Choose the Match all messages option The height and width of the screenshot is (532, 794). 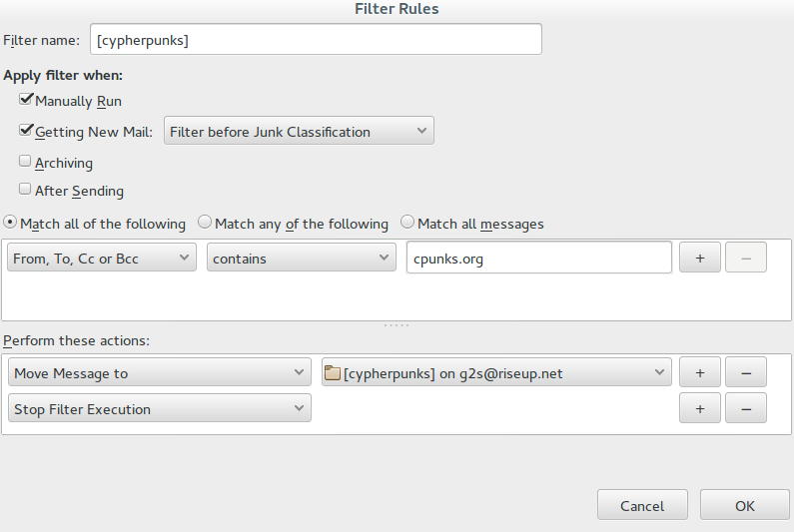(x=407, y=223)
